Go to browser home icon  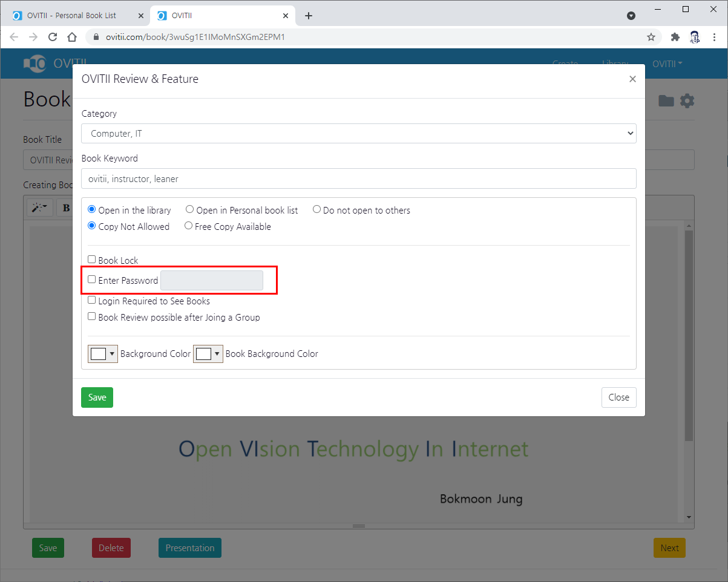coord(72,37)
